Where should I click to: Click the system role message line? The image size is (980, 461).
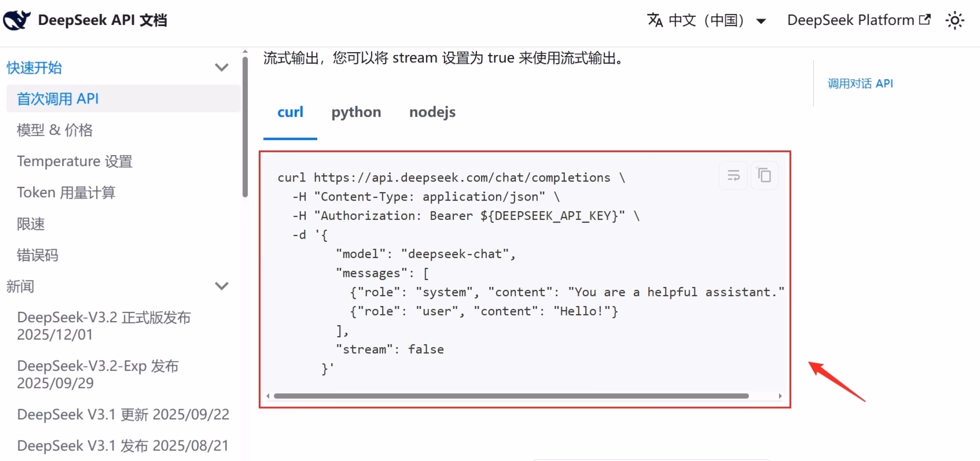(567, 292)
